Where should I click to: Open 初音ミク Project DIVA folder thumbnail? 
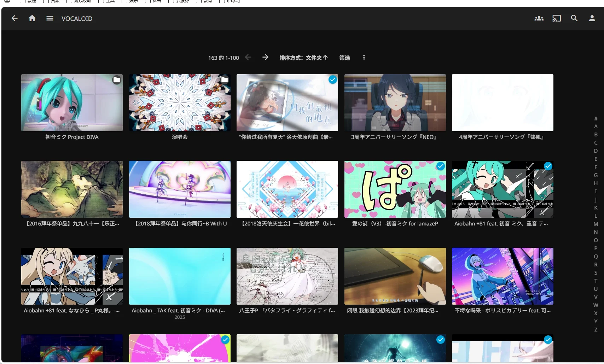point(72,102)
